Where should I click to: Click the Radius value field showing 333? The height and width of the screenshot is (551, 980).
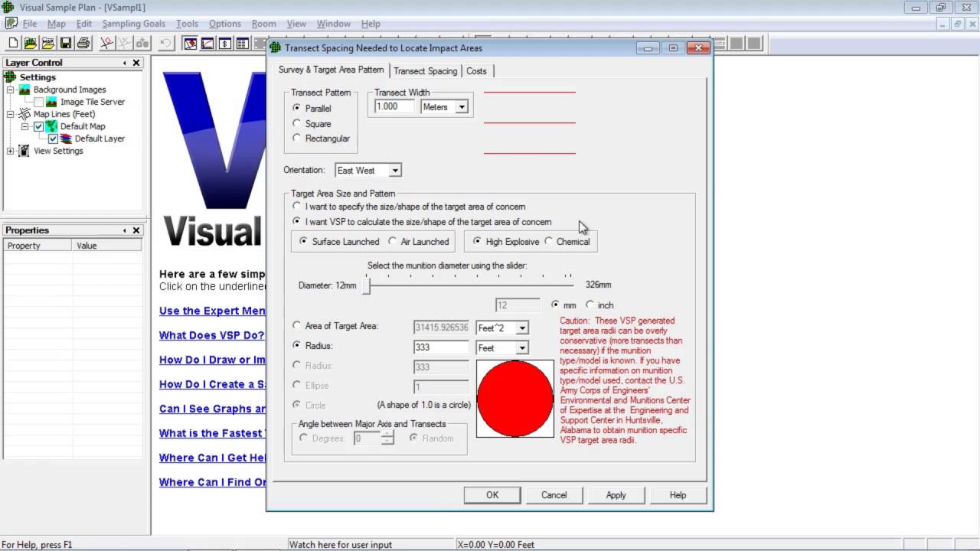(x=441, y=347)
